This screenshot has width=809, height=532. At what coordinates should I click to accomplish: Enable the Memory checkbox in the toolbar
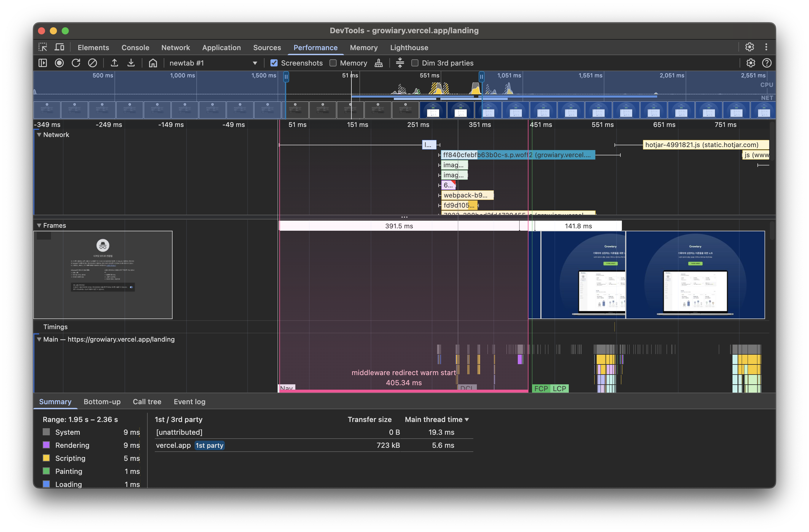tap(333, 63)
